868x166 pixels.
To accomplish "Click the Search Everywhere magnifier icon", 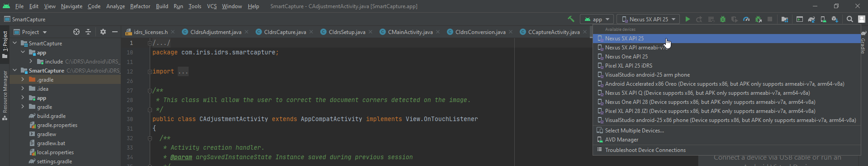I will [x=850, y=19].
